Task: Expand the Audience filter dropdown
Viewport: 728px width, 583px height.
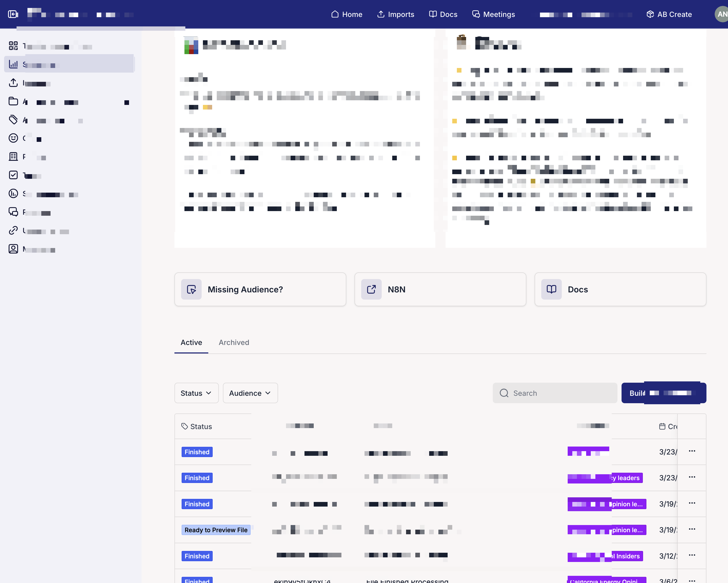Action: (250, 393)
